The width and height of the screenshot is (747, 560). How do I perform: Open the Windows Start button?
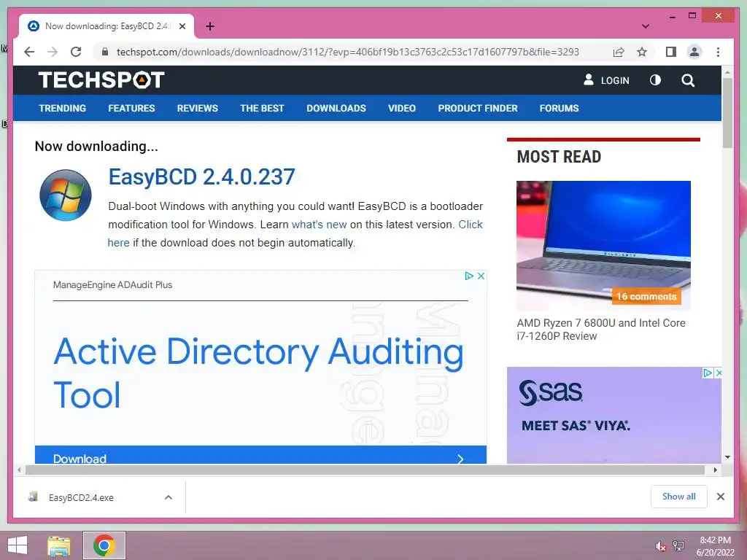[18, 545]
